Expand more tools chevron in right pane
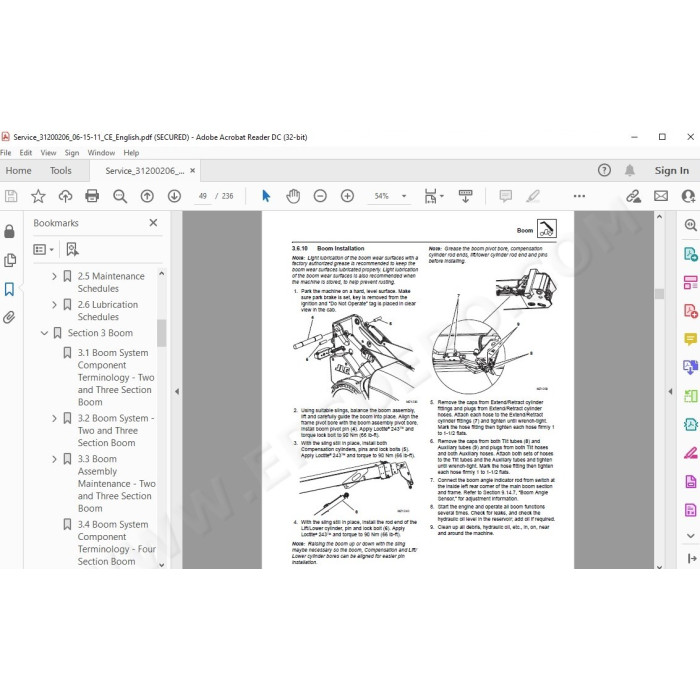Viewport: 700px width, 700px height. (690, 535)
